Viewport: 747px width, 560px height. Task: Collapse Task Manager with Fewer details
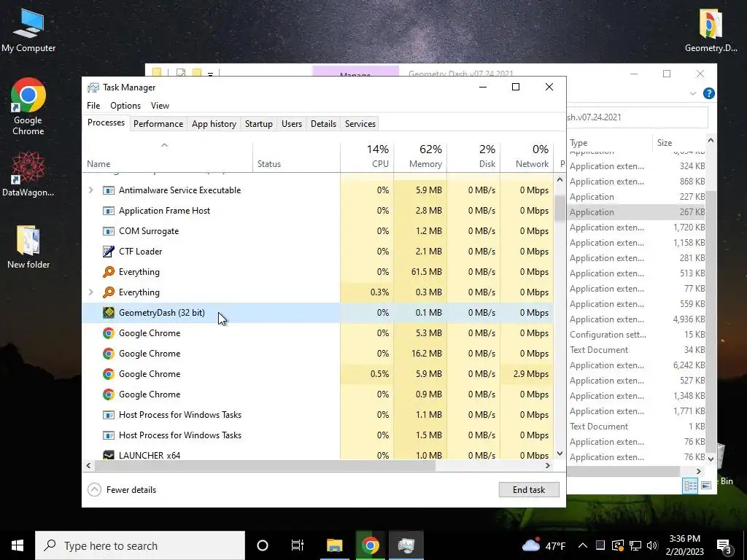tap(122, 489)
